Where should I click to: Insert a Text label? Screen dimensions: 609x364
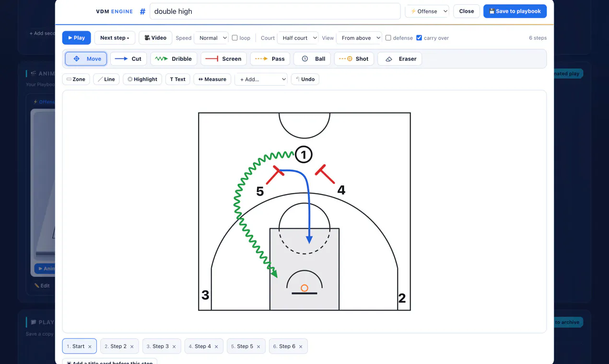click(177, 79)
